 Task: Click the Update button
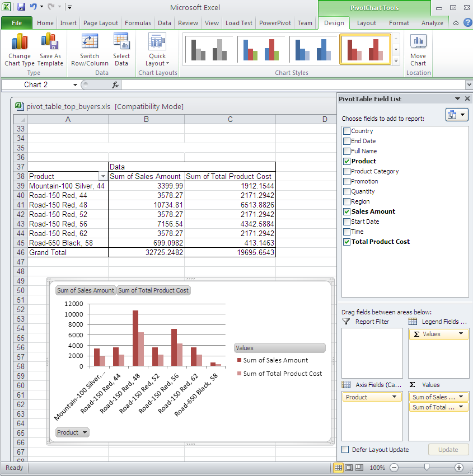448,450
